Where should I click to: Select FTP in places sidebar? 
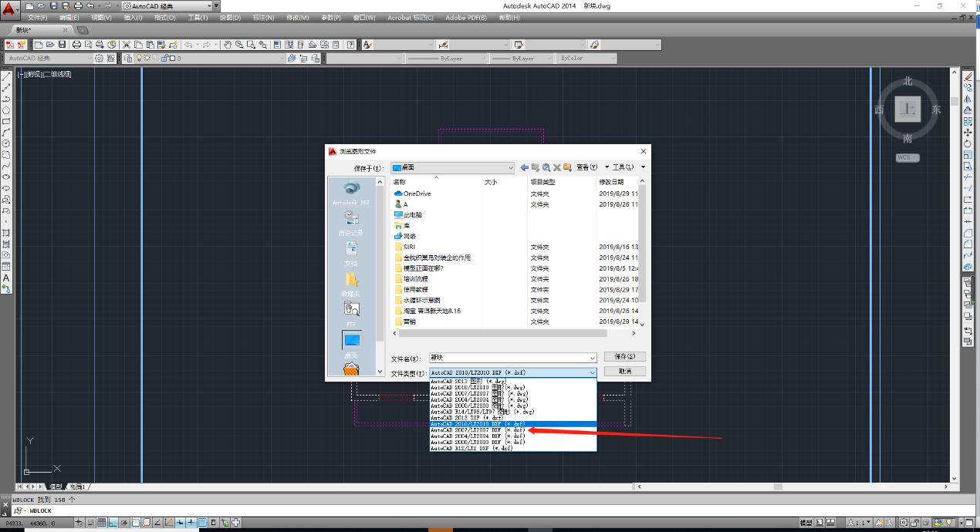coord(351,314)
